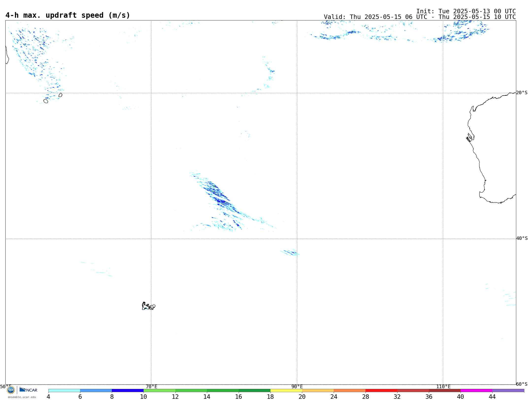Click the dark red 36-40 color swatch
This screenshot has width=532, height=400.
coord(445,391)
